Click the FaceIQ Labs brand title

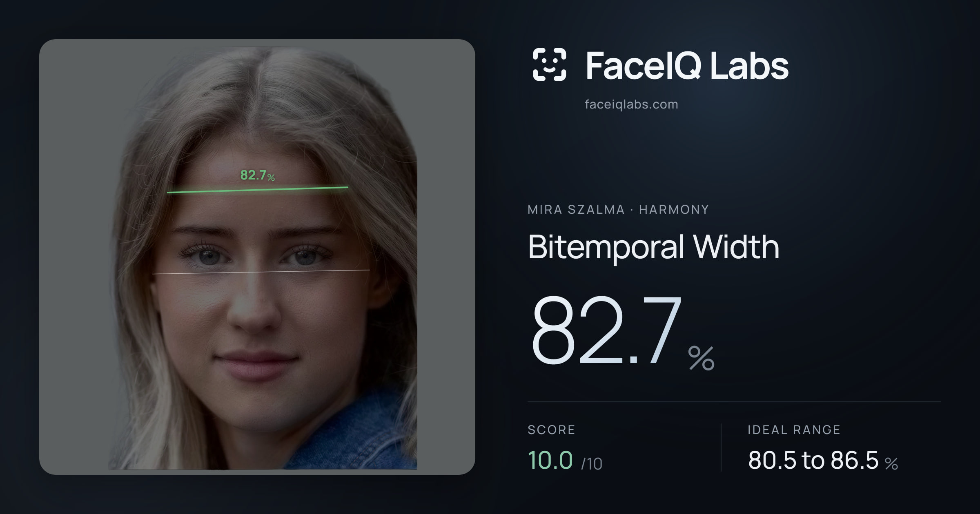(687, 65)
